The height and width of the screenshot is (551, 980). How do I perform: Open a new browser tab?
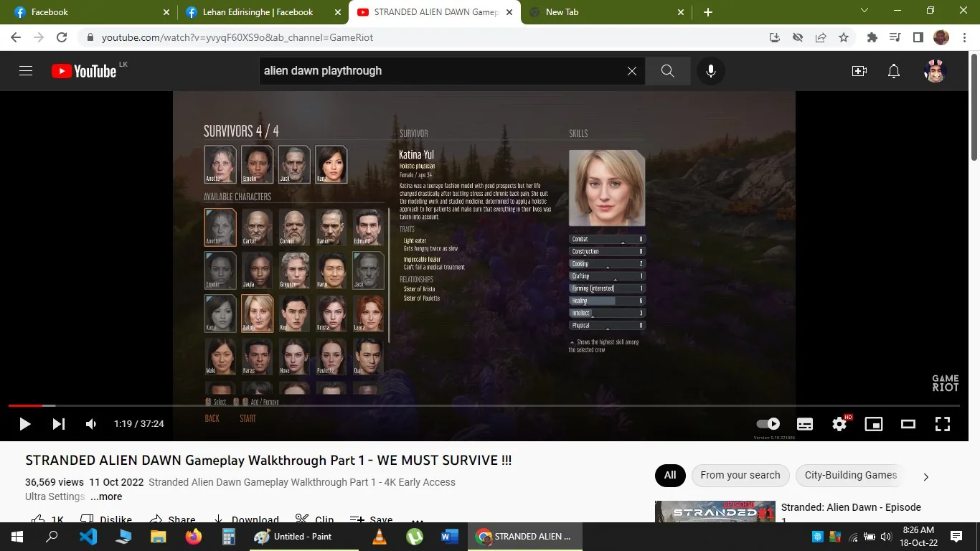click(x=708, y=12)
